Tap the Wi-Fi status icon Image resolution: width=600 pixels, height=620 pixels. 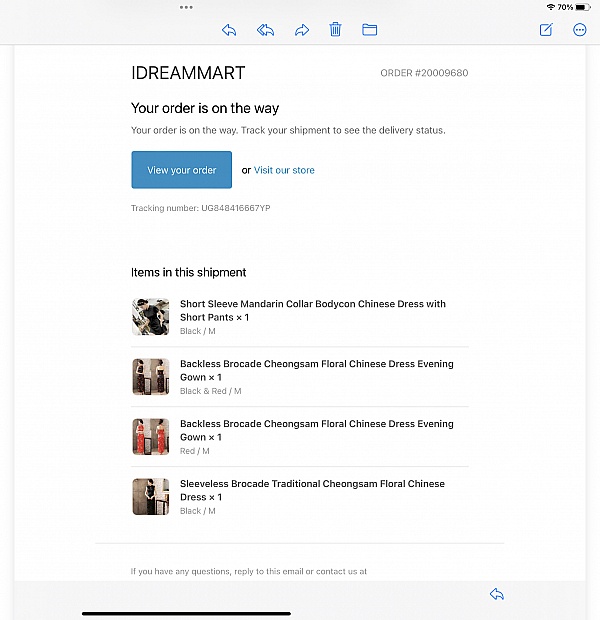coord(551,7)
